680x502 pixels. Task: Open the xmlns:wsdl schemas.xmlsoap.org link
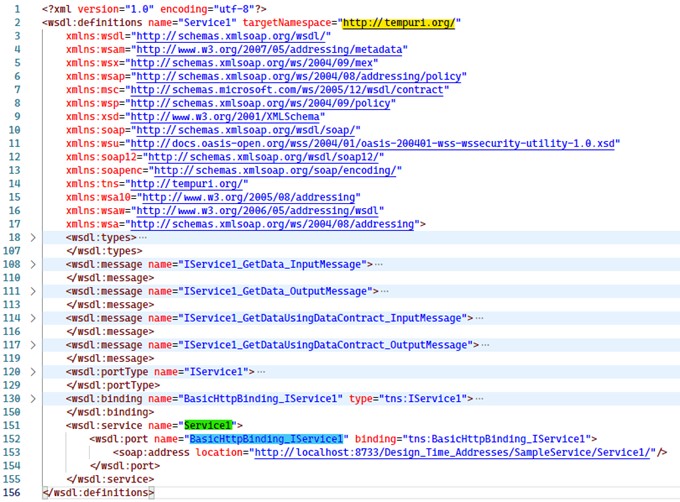pos(233,36)
